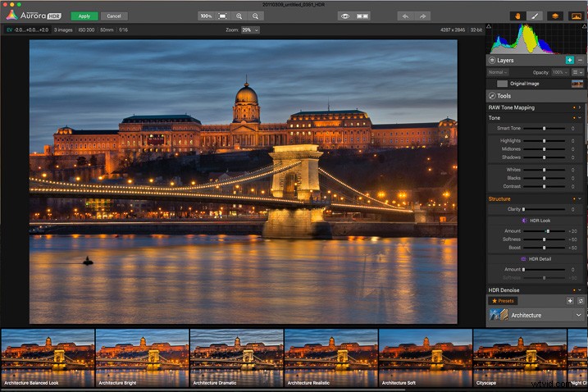Add a new preset with the plus icon
Screen dimensions: 588x392
(570, 301)
